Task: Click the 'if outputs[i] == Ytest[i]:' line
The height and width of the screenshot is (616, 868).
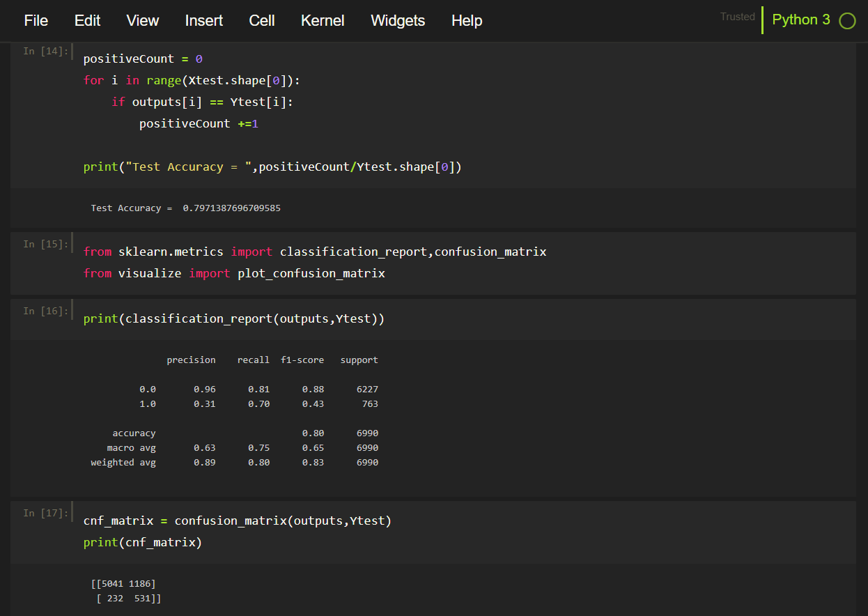Action: point(203,102)
